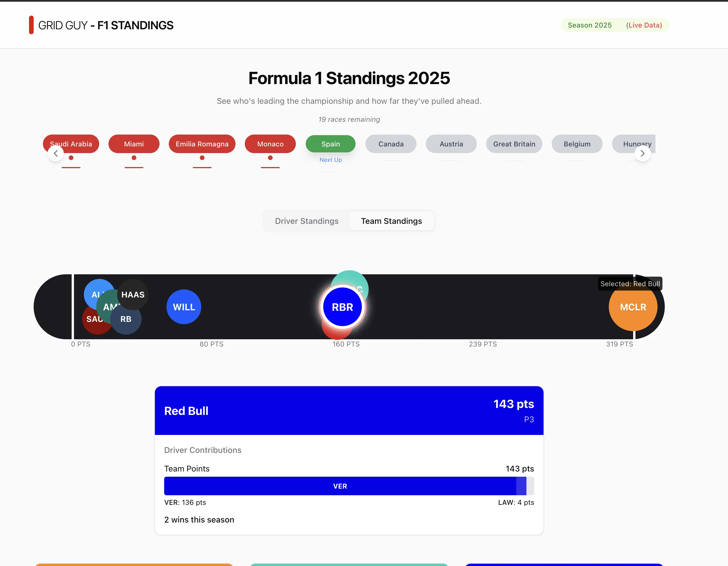Viewport: 728px width, 566px height.
Task: Click the Live Data label
Action: (x=644, y=25)
